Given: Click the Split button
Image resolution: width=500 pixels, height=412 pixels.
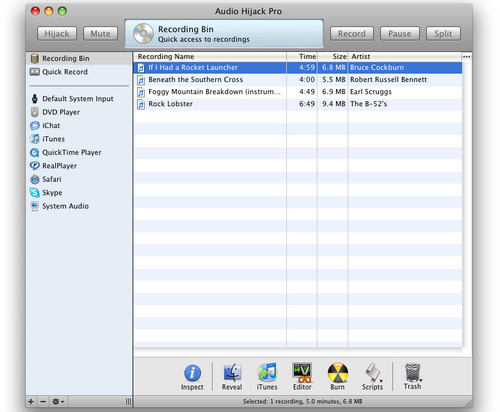Looking at the screenshot, I should (x=443, y=34).
